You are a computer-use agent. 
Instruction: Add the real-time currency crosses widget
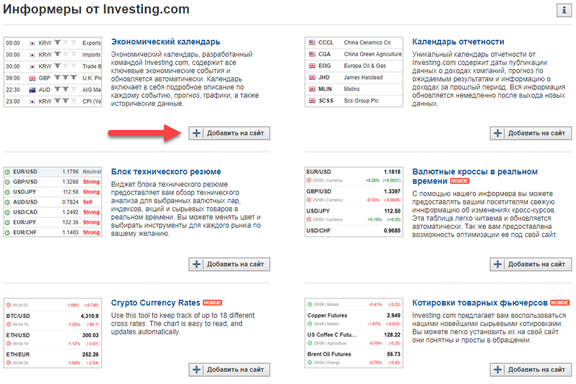[x=530, y=264]
